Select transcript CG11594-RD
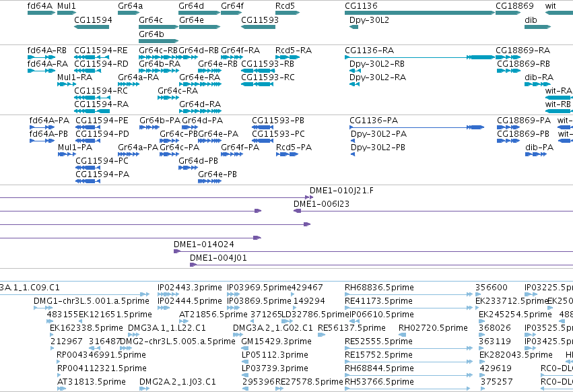This screenshot has height=392, width=573. click(x=88, y=71)
